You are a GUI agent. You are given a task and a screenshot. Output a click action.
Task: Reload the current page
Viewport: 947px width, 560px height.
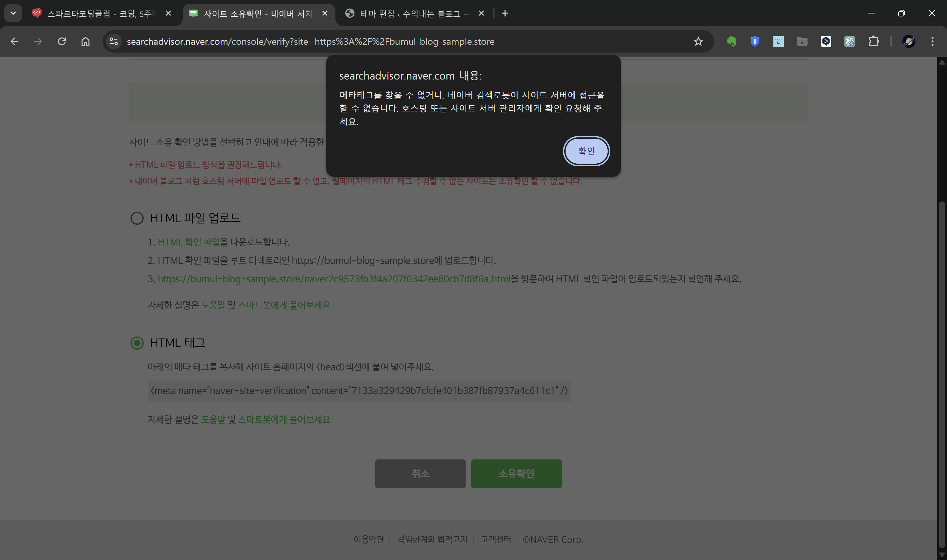tap(62, 41)
